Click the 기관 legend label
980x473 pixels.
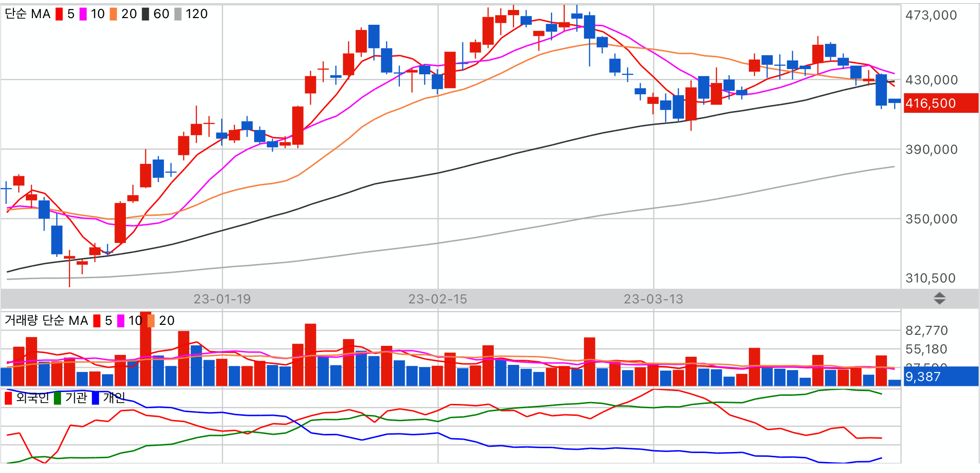76,398
